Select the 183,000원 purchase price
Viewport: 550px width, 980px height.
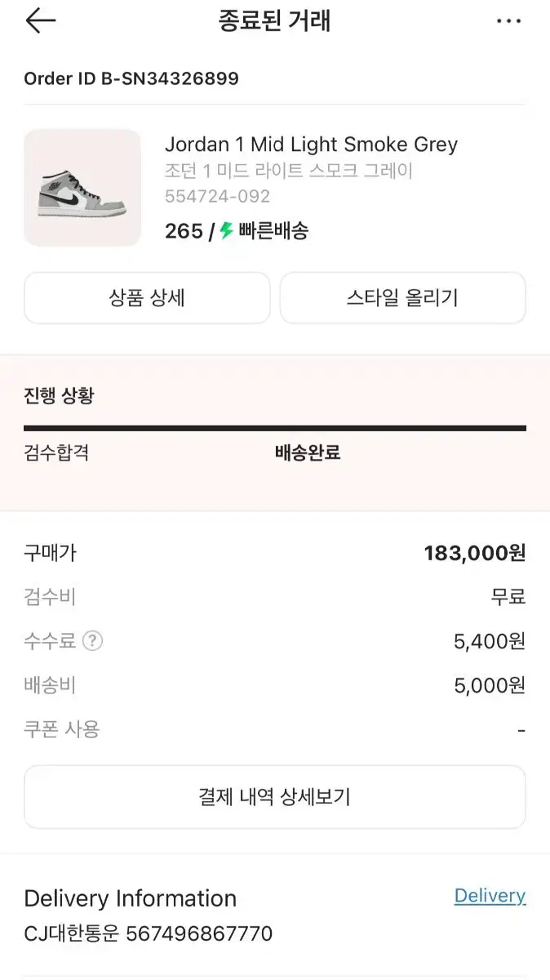click(474, 553)
